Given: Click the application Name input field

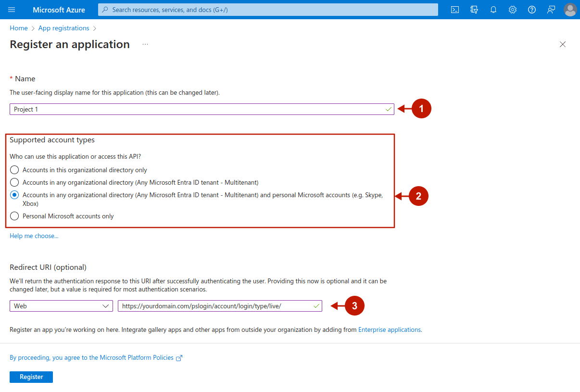Looking at the screenshot, I should (x=197, y=109).
